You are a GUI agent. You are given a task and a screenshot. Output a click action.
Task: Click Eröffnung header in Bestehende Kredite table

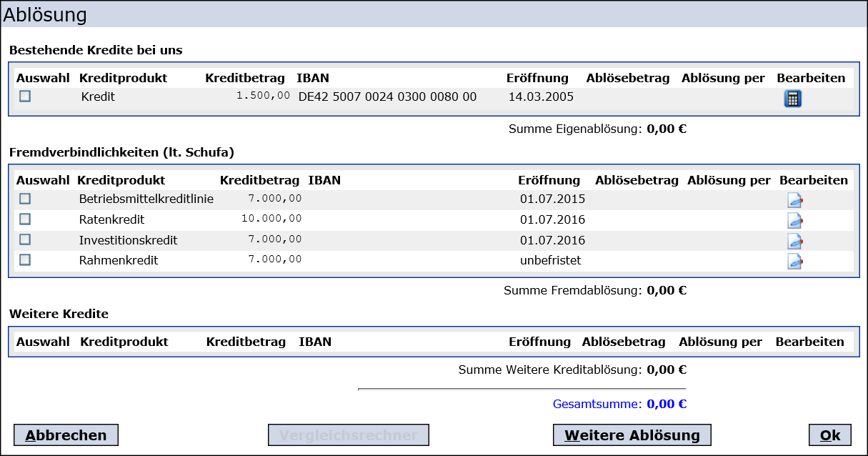[x=537, y=78]
